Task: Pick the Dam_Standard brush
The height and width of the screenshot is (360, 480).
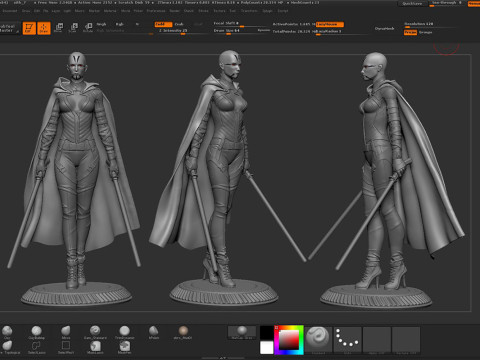Action: 95,332
